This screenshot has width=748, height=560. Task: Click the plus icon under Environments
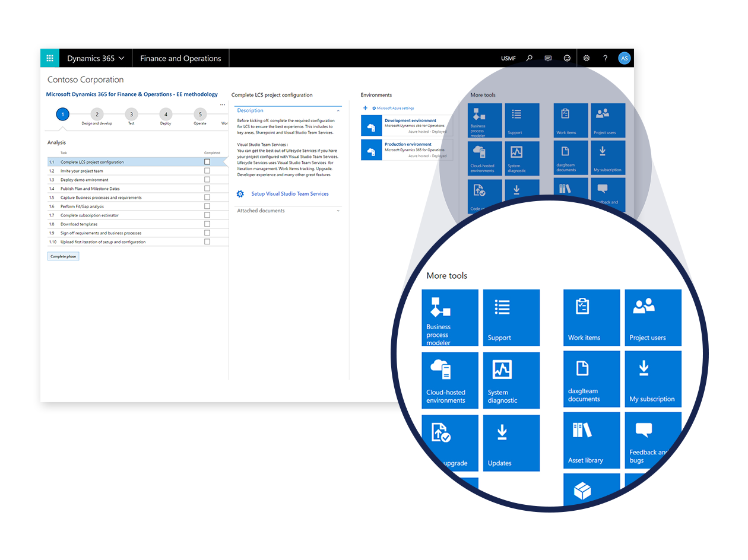pyautogui.click(x=365, y=108)
